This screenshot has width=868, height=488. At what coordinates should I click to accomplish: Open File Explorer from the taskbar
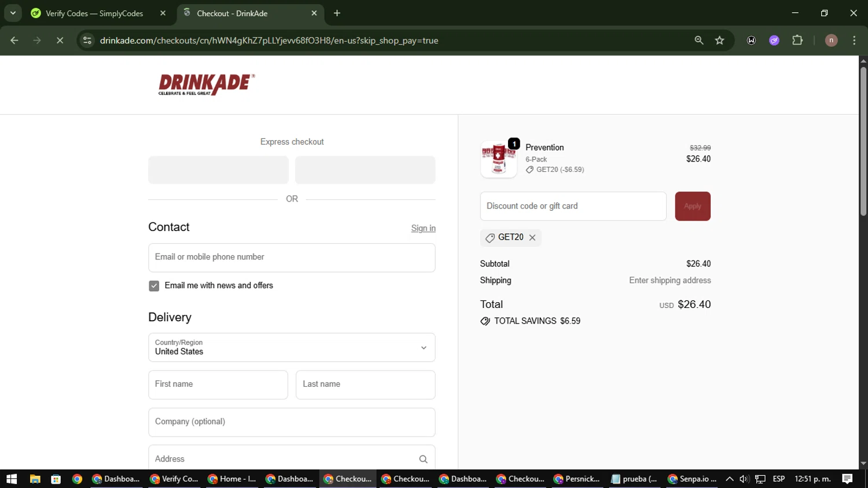point(35,479)
